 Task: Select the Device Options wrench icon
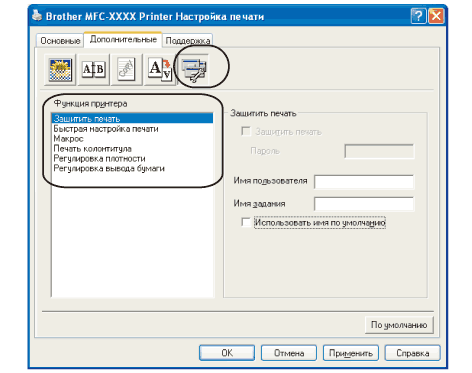tap(194, 70)
